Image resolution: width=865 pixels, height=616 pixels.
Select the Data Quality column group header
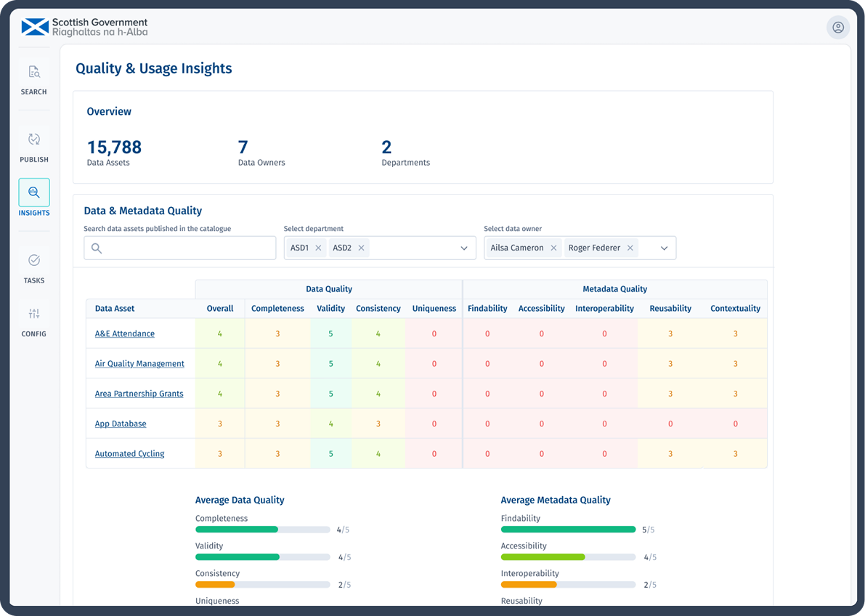coord(328,288)
